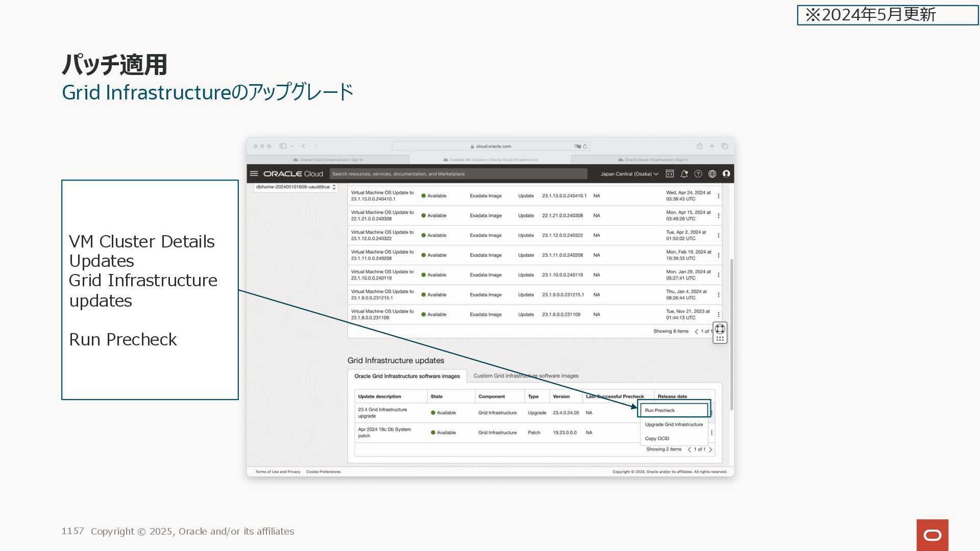This screenshot has height=551, width=980.
Task: Open the language globe icon
Action: click(712, 173)
